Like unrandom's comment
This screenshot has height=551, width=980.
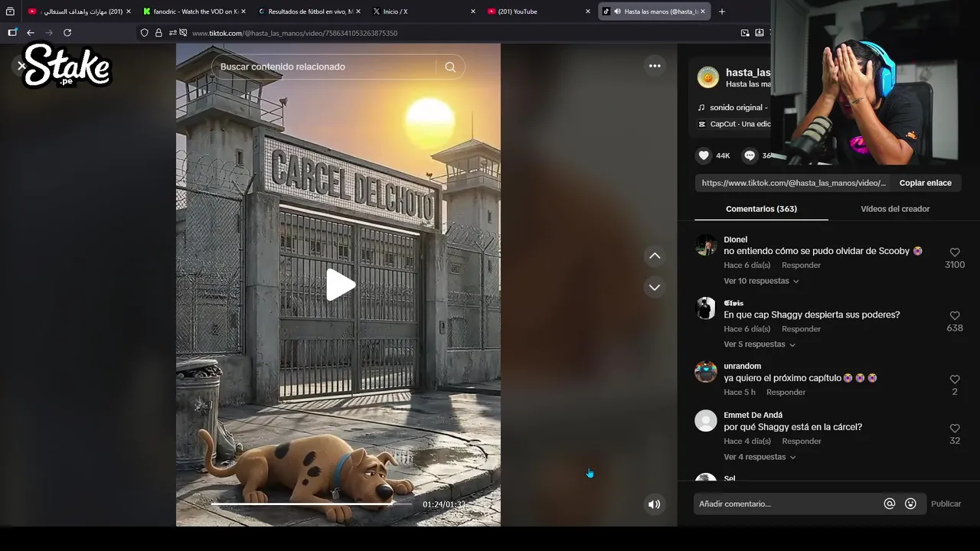tap(955, 379)
